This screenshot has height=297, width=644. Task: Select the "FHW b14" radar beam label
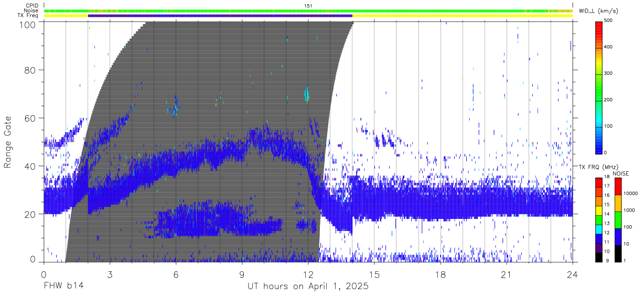(x=63, y=287)
